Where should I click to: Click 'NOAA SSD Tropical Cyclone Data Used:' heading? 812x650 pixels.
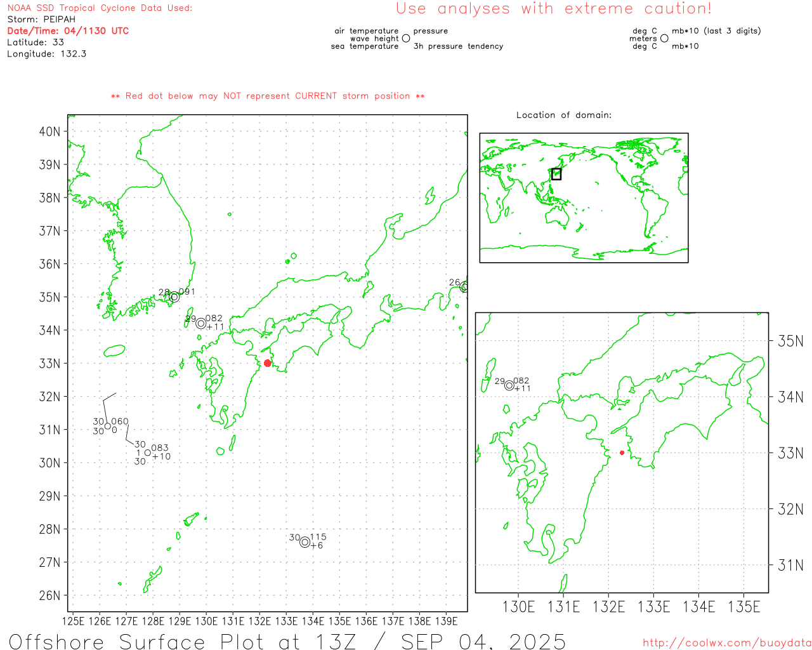click(x=100, y=8)
